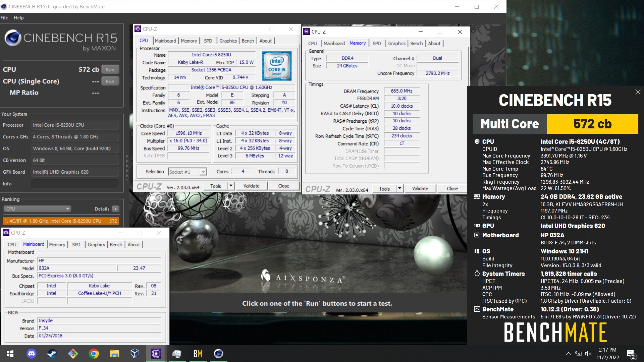Open the Cinebench Help menu
This screenshot has height=362, width=644.
click(18, 18)
